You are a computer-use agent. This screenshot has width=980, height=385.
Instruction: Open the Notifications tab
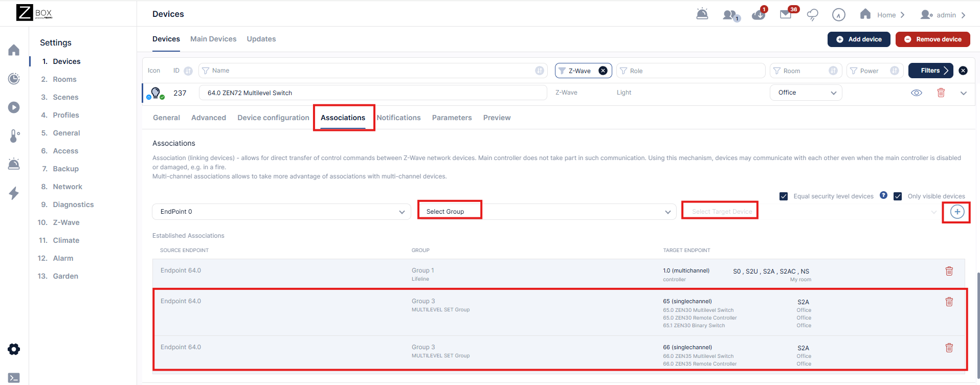[398, 118]
